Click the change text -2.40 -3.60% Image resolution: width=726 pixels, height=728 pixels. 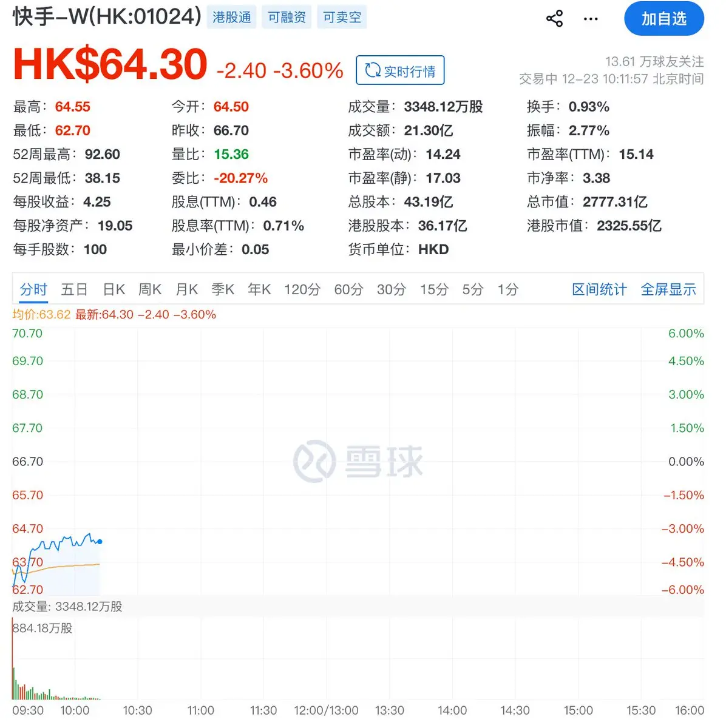coord(280,70)
